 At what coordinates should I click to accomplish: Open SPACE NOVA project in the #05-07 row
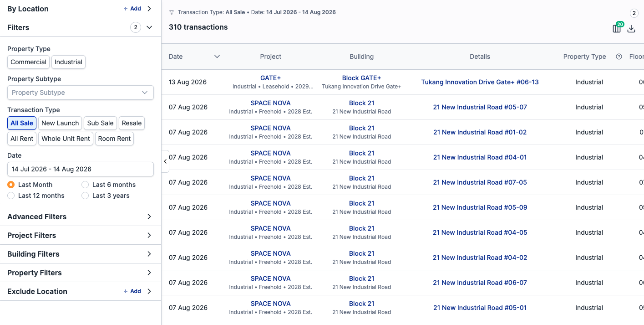pyautogui.click(x=271, y=103)
